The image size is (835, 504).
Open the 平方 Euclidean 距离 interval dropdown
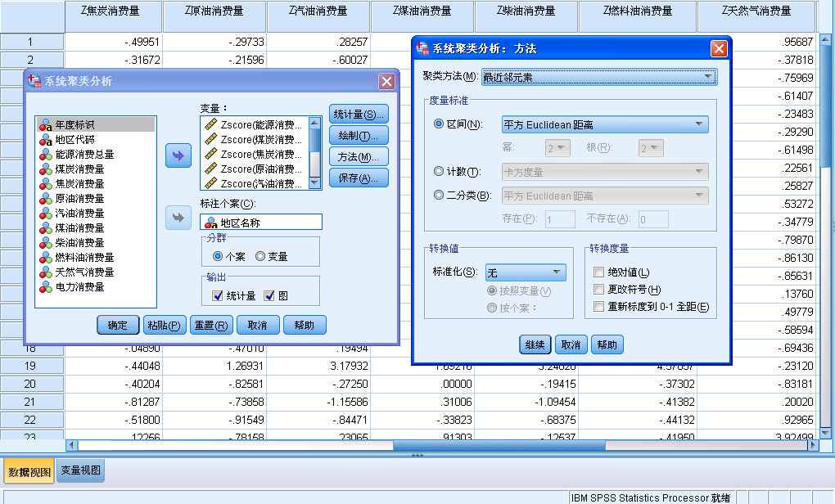(x=605, y=124)
